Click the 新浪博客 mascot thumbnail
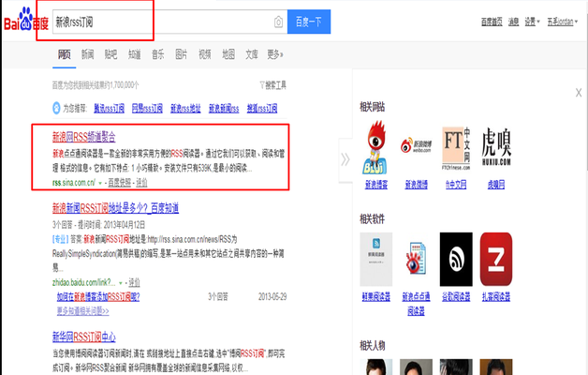The height and width of the screenshot is (375, 588). click(x=375, y=147)
